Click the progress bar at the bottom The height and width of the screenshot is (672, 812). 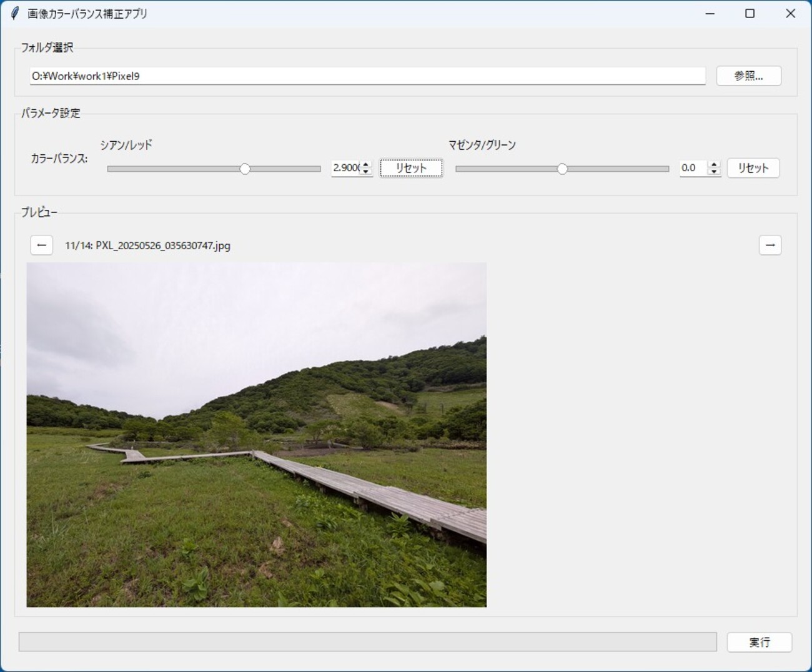pos(368,642)
